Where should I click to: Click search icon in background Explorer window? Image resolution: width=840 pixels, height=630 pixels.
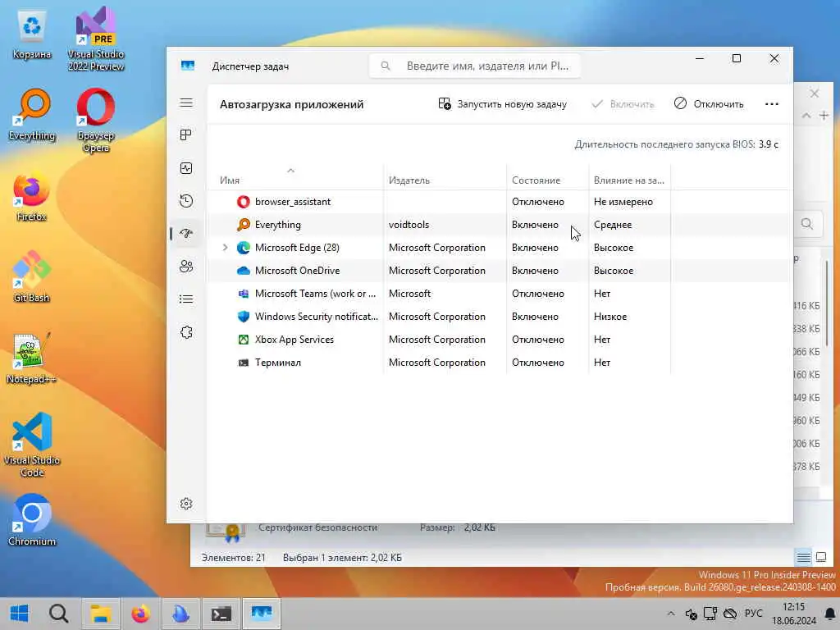pos(807,224)
